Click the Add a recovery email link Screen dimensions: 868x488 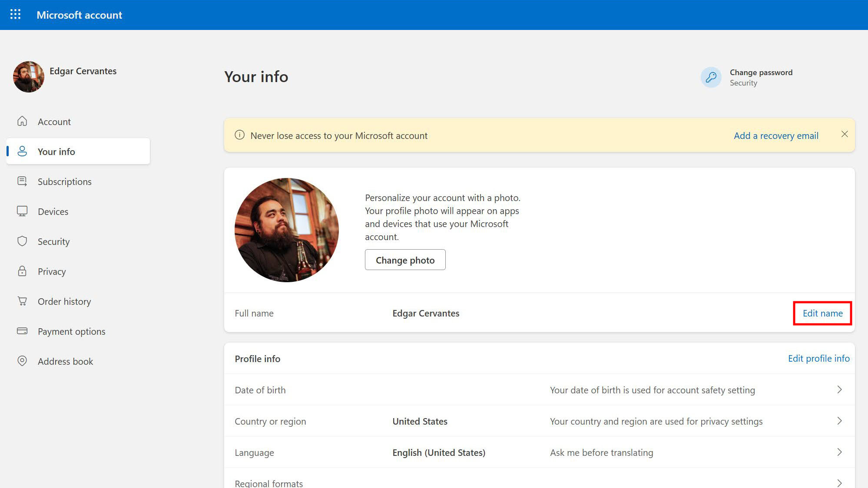[776, 135]
